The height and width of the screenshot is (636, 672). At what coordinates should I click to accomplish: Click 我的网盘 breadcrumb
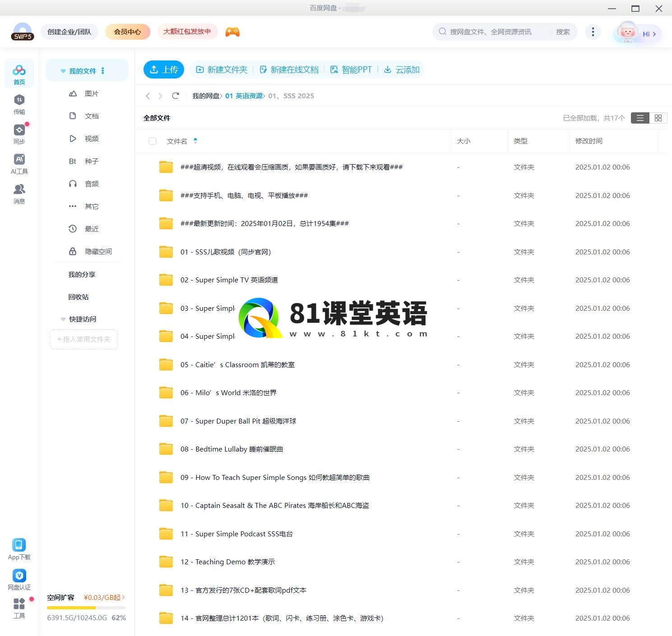pyautogui.click(x=206, y=96)
